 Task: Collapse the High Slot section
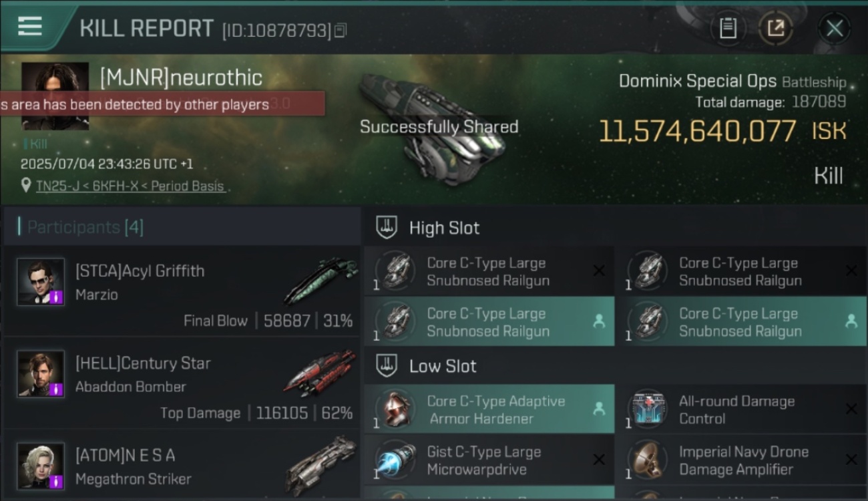(387, 227)
